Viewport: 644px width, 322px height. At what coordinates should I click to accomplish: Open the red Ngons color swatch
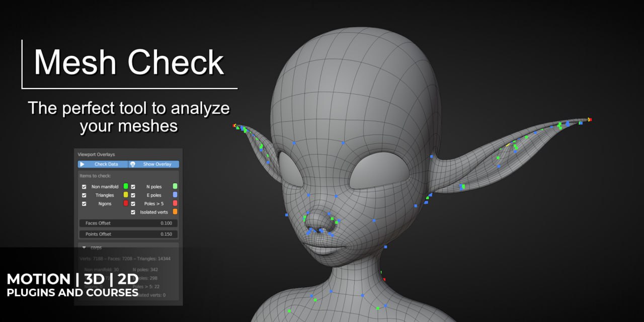coord(126,203)
